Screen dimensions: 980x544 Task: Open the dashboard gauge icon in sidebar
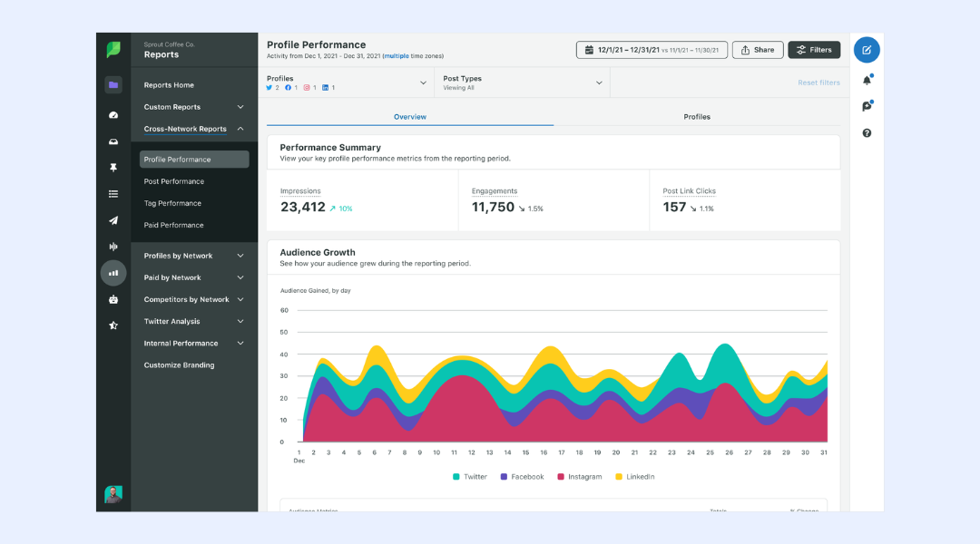tap(113, 115)
